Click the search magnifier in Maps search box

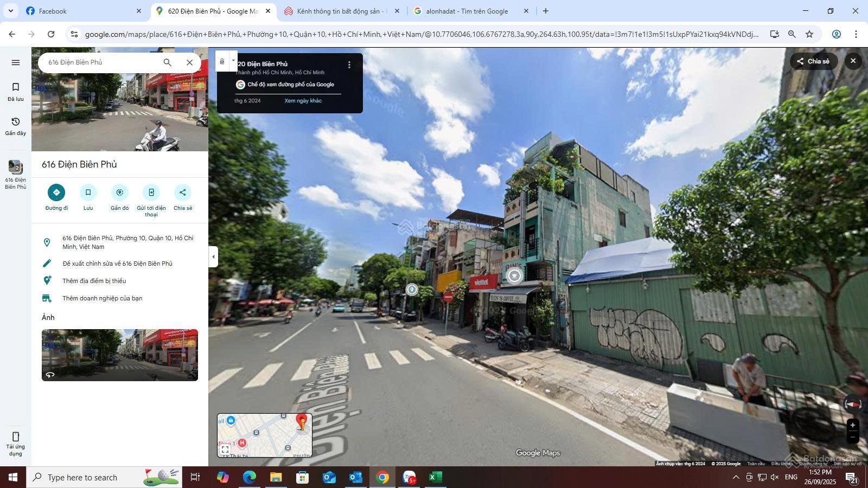point(168,62)
